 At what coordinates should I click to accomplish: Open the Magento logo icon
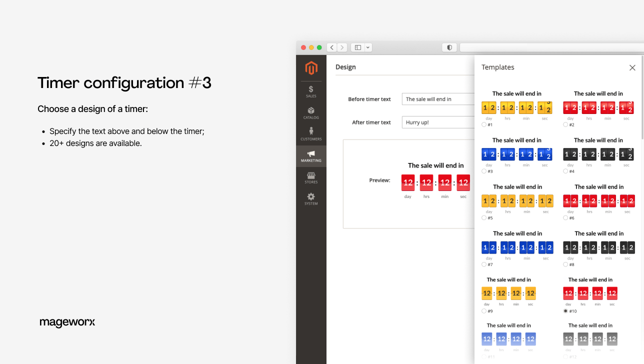coord(311,69)
